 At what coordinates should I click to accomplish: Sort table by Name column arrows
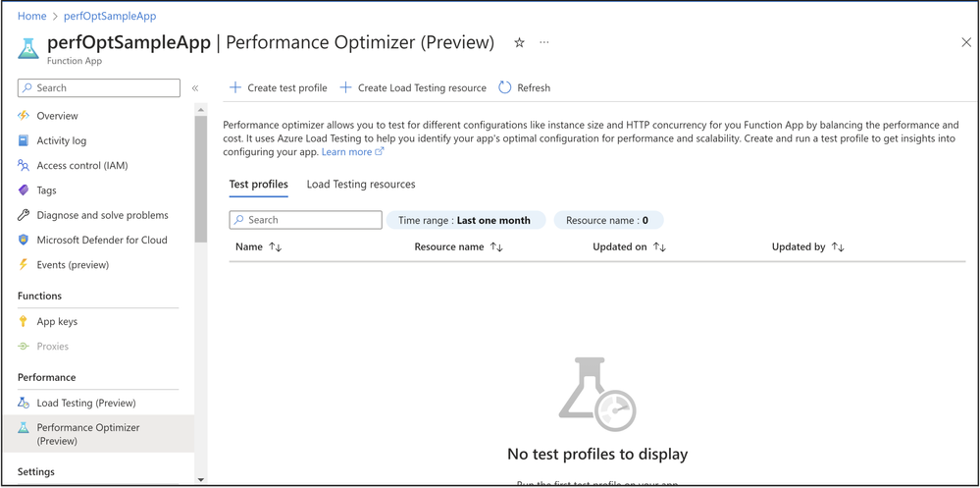(276, 247)
